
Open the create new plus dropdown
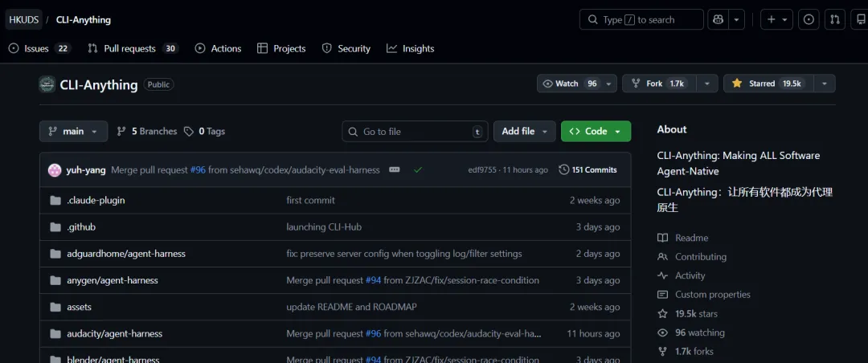[776, 19]
